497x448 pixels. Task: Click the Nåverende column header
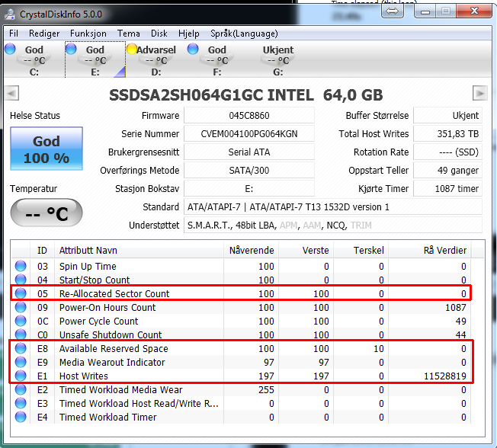251,251
